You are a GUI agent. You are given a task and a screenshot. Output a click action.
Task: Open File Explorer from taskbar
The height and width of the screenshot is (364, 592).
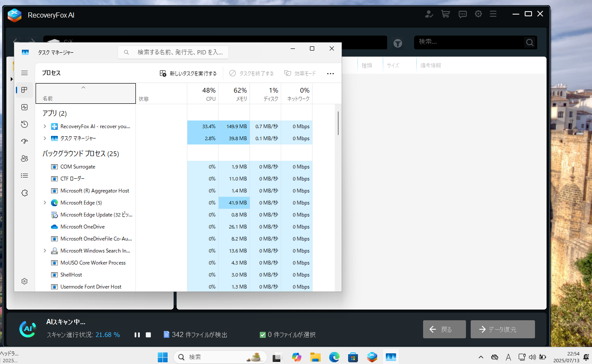(316, 357)
